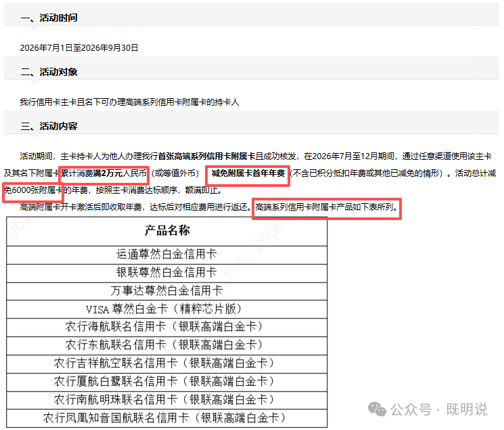Click the 一、活动时间 section heading
Image resolution: width=504 pixels, height=430 pixels.
click(49, 18)
